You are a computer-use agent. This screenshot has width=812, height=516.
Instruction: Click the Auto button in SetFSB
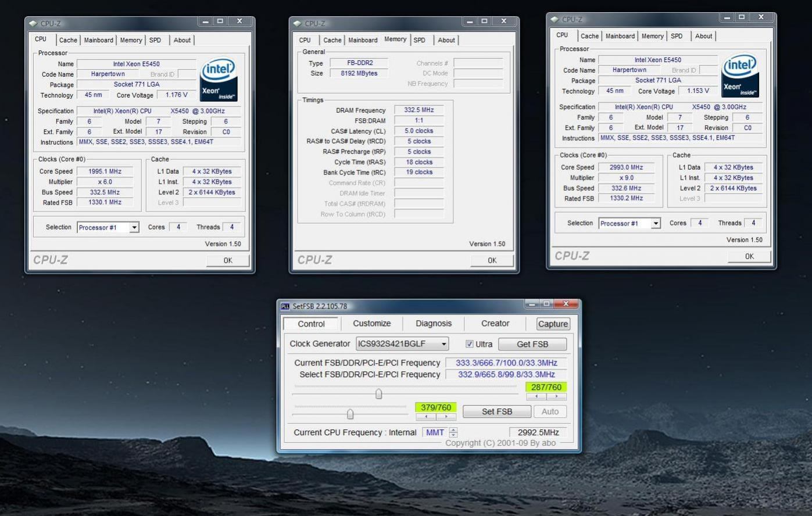(x=550, y=411)
